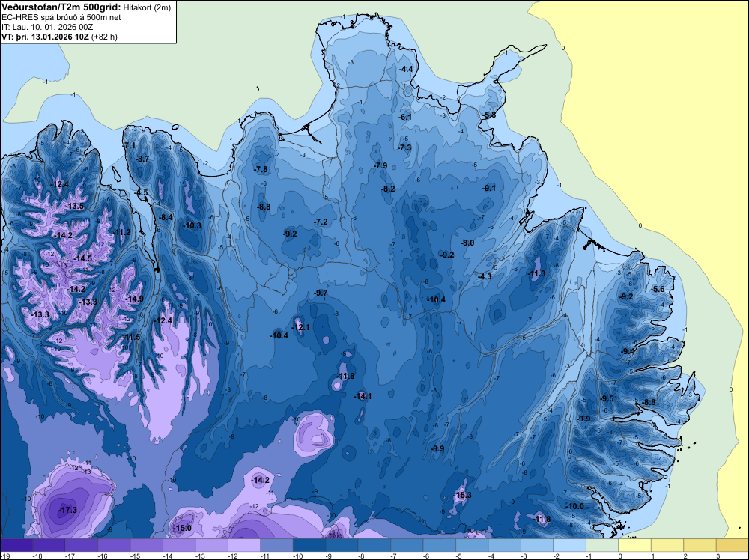Click the -11.3 temperature label
The image size is (749, 560).
pyautogui.click(x=536, y=273)
